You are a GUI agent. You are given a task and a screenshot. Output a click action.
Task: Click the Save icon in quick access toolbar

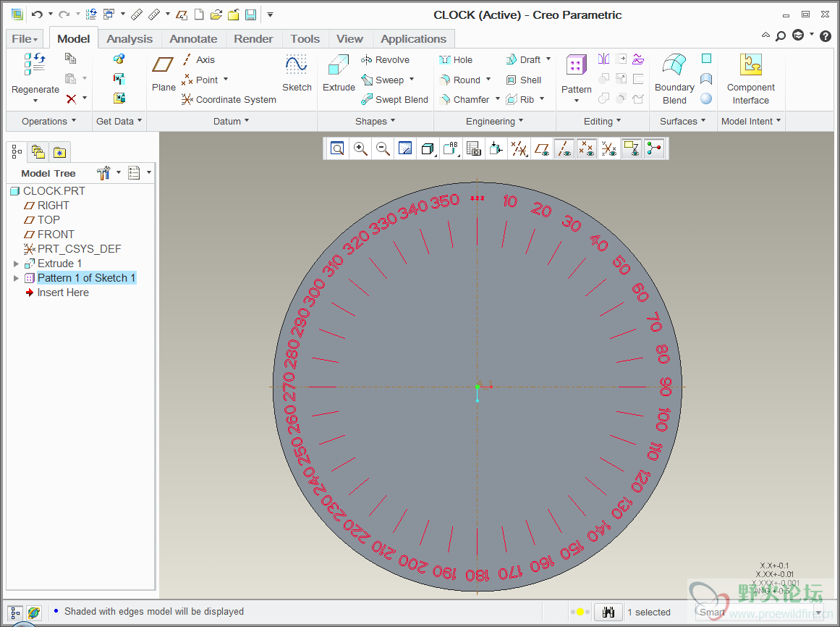tap(251, 14)
